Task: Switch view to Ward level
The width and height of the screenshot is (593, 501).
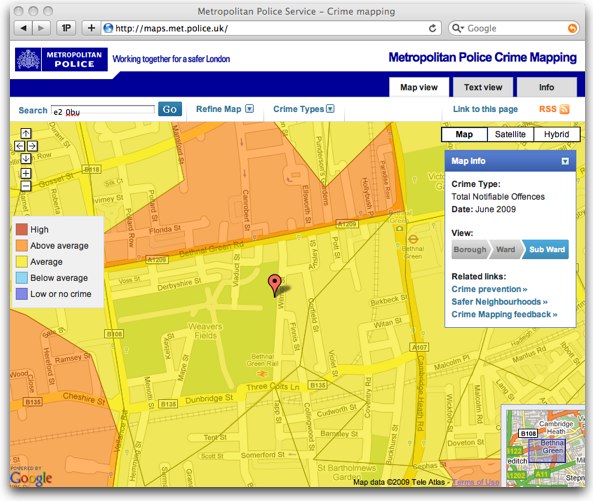Action: [x=506, y=250]
